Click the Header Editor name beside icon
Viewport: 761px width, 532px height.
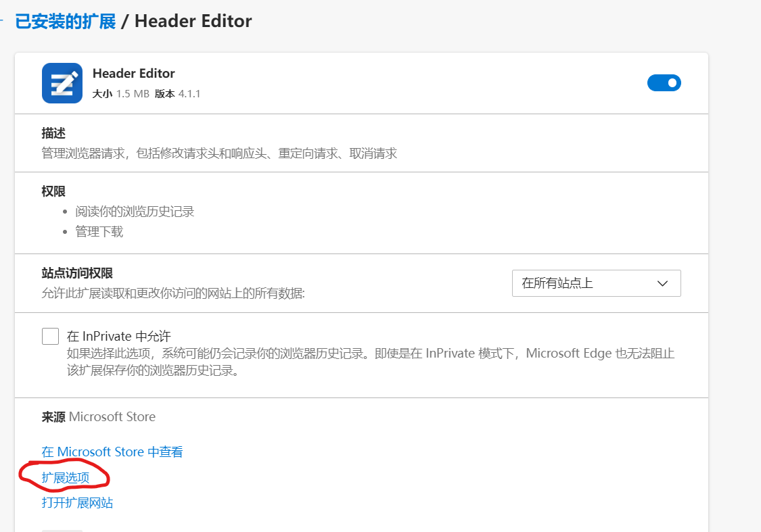coord(134,73)
